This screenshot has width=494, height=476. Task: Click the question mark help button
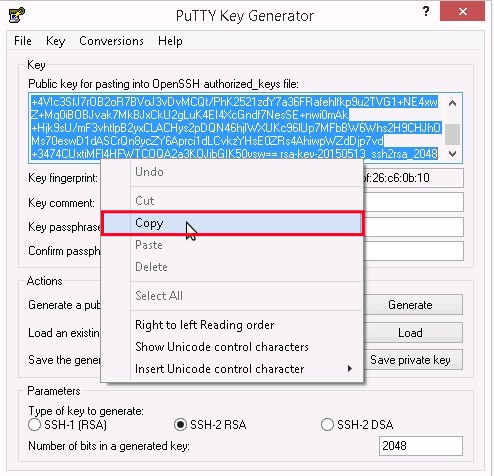pos(426,12)
